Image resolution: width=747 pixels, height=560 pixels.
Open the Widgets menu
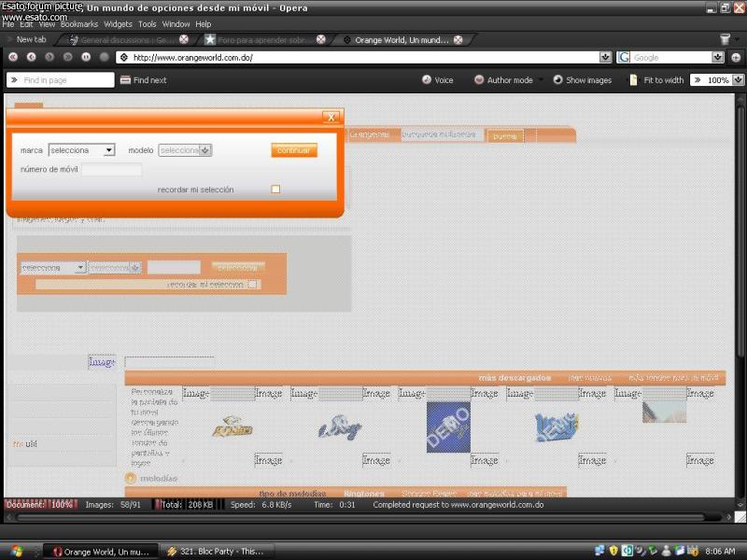tap(118, 24)
